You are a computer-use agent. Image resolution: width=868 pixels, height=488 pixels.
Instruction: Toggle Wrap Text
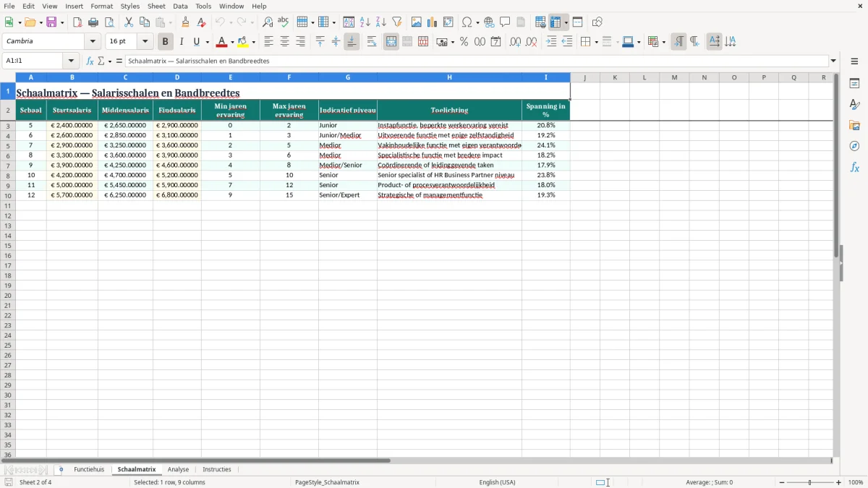(x=372, y=42)
